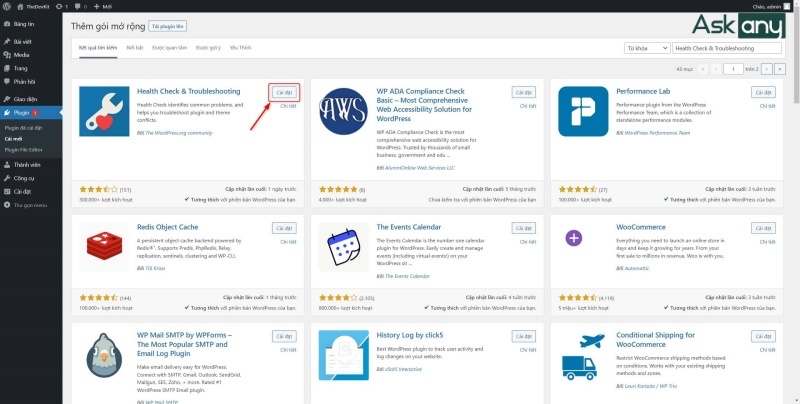Image resolution: width=800 pixels, height=404 pixels.
Task: Focus the plugin search input field
Action: pos(727,48)
